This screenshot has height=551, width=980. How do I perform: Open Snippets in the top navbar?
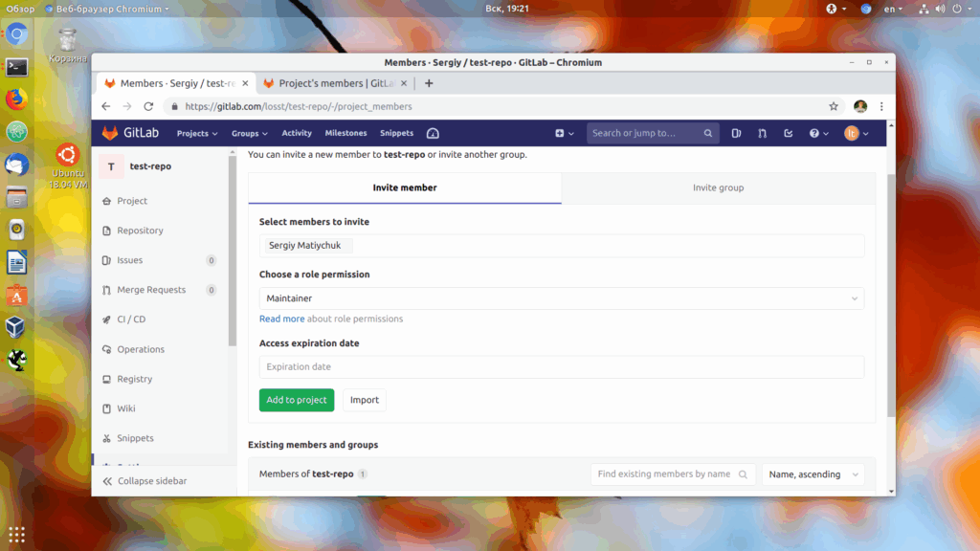pyautogui.click(x=396, y=133)
